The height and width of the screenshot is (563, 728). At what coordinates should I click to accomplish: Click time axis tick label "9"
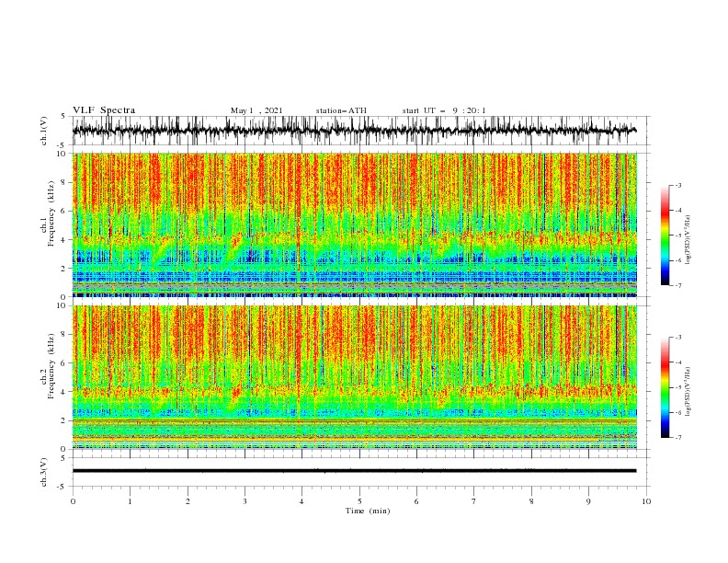tap(588, 501)
